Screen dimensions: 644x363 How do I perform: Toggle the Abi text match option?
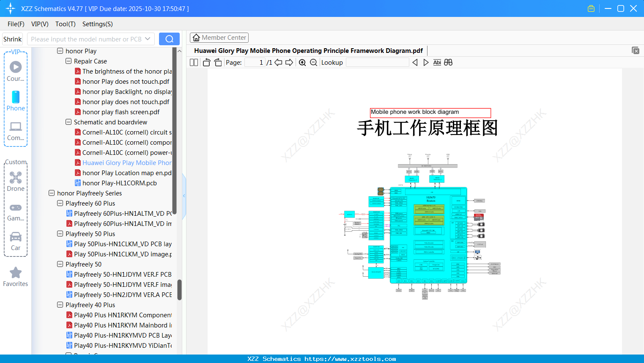click(x=437, y=62)
